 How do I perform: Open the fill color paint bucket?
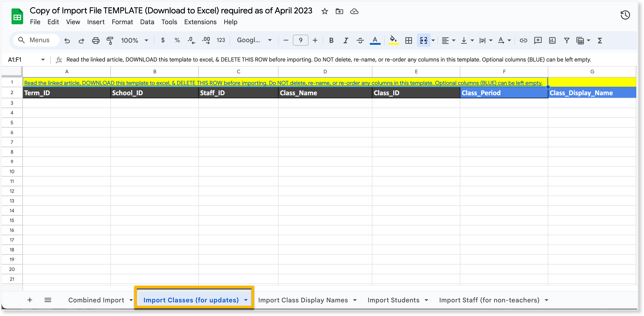393,40
